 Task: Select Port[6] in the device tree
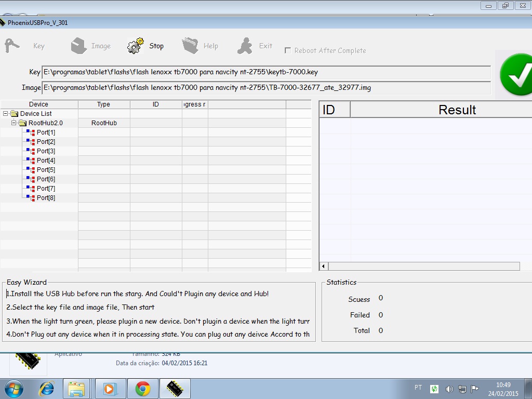coord(46,179)
